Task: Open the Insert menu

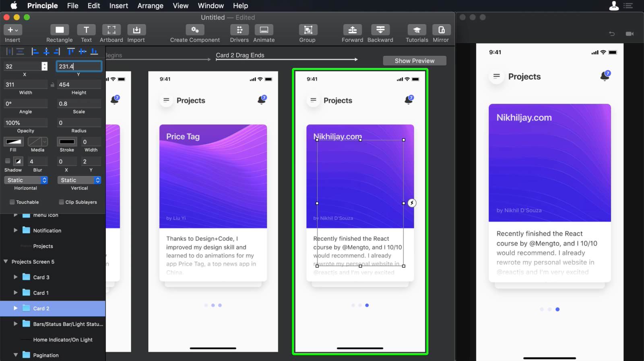Action: point(119,6)
